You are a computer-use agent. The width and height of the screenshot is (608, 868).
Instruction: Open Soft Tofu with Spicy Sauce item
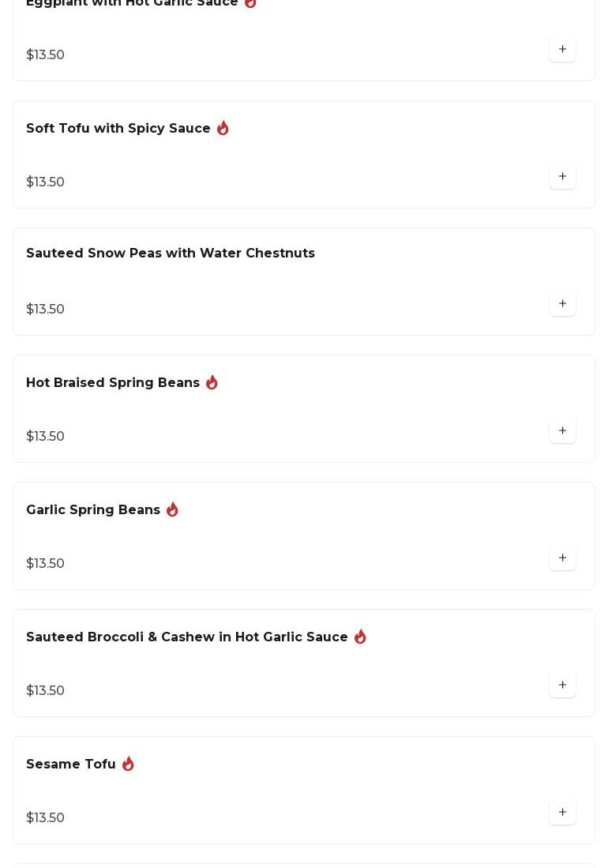coord(118,129)
